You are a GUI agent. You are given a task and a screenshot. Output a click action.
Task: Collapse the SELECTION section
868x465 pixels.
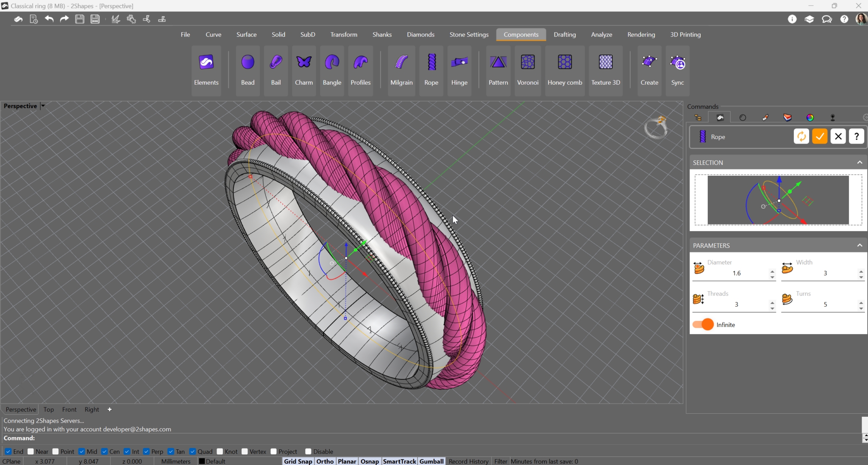click(860, 162)
